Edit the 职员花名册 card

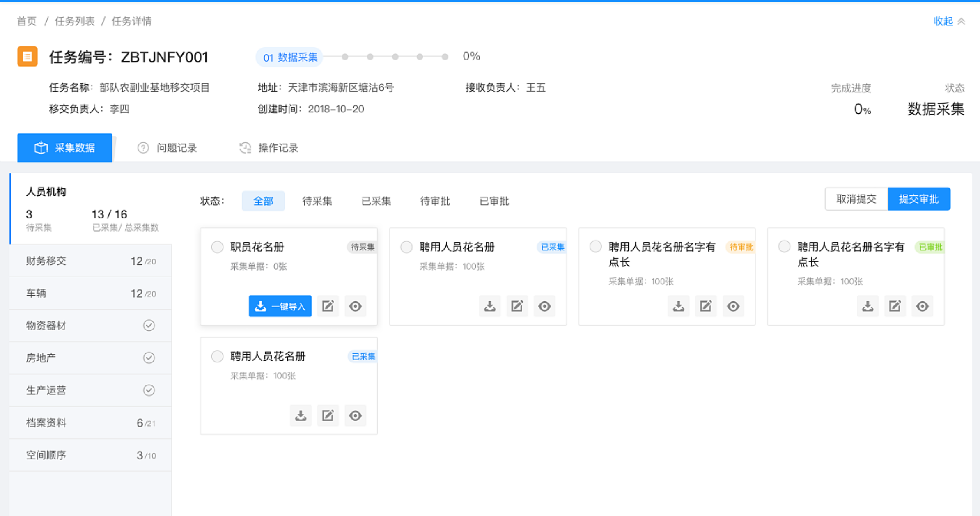[x=328, y=306]
